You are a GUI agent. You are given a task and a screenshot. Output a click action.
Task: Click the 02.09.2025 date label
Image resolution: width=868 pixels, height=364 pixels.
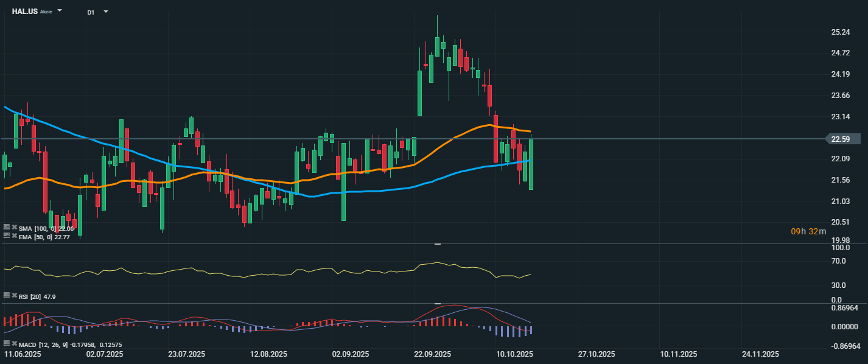pyautogui.click(x=351, y=354)
